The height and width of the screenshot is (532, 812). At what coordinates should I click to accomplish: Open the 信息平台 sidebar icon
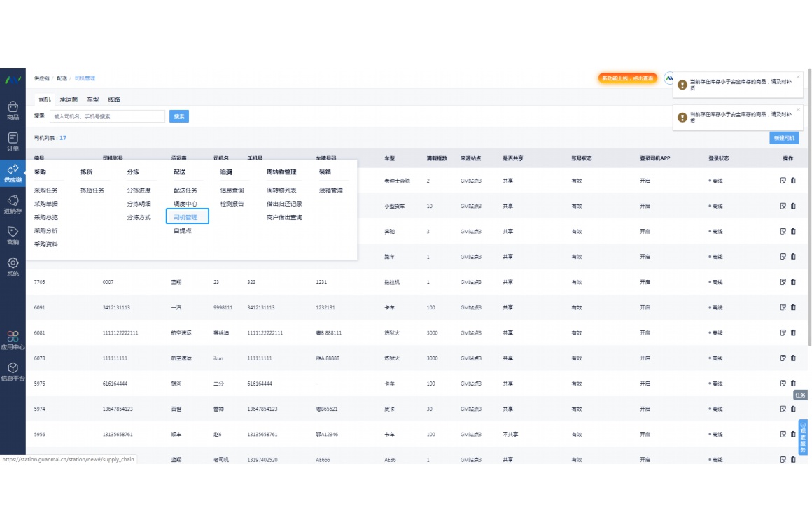13,371
